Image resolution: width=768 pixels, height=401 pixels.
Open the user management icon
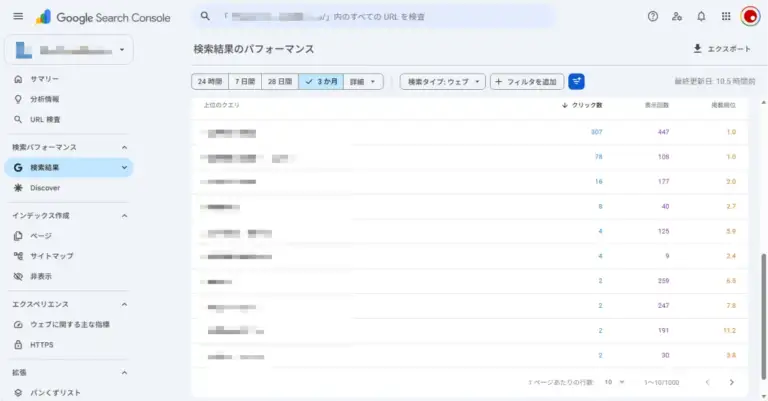(677, 17)
